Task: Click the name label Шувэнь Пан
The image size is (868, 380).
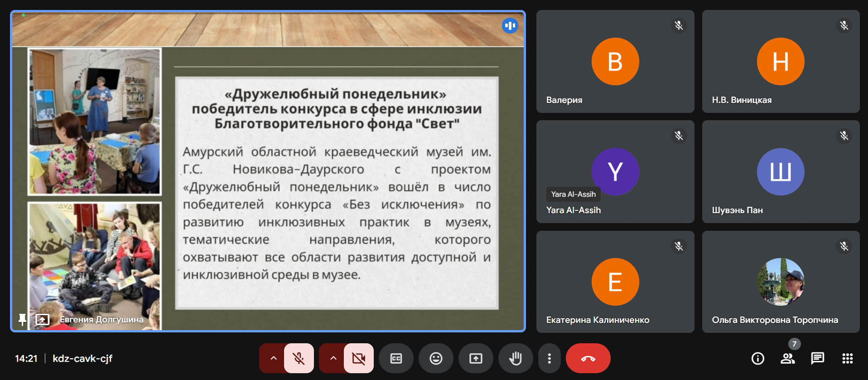Action: point(737,210)
